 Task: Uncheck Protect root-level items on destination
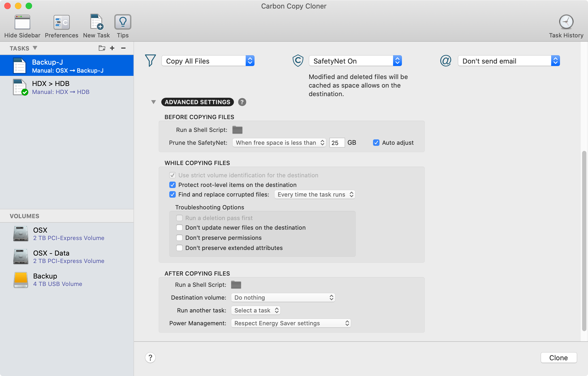(x=173, y=185)
